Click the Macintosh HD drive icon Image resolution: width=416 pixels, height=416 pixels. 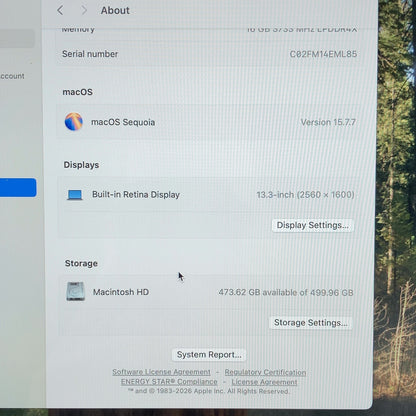tap(76, 291)
